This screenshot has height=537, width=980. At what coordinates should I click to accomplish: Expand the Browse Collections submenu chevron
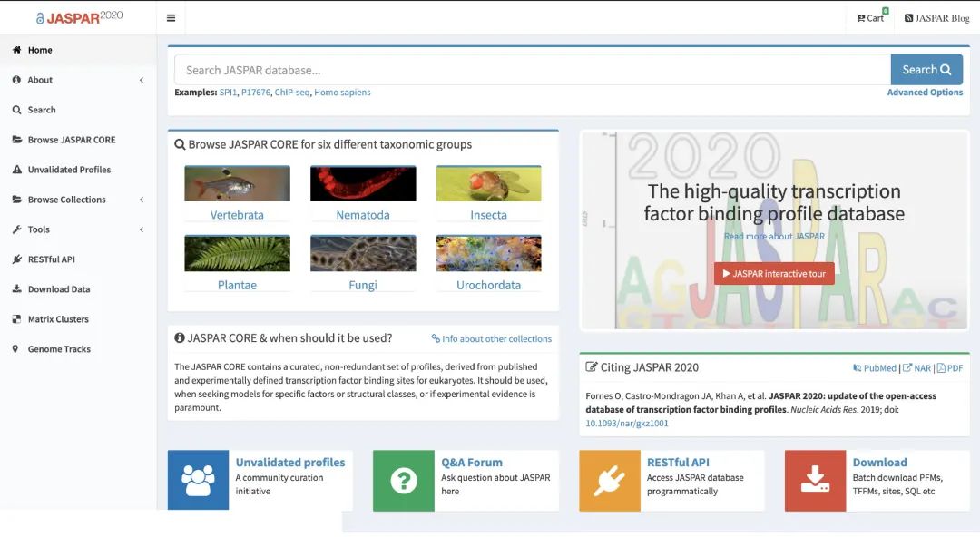pos(142,200)
